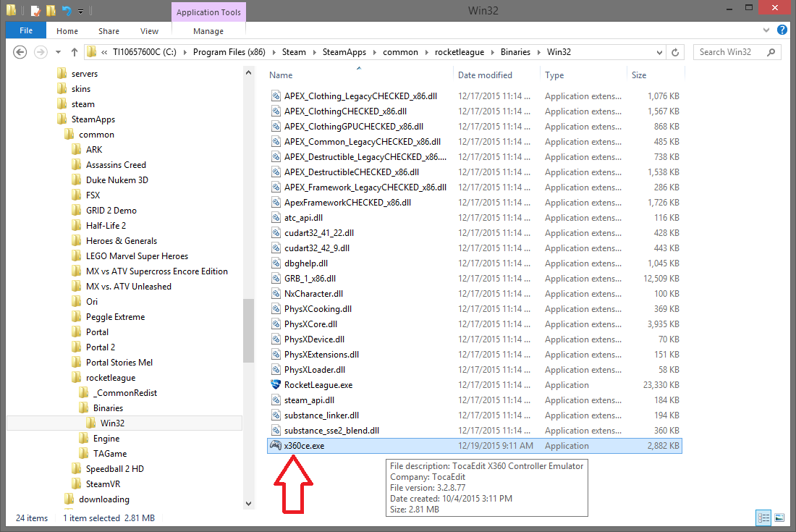Select the x360ce.exe controller icon
This screenshot has height=532, width=796.
click(276, 445)
